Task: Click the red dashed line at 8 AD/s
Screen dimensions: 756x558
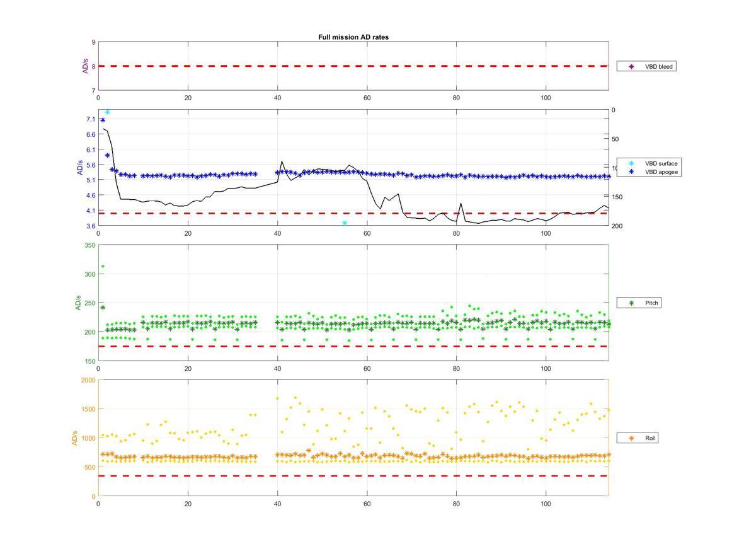Action: point(353,66)
